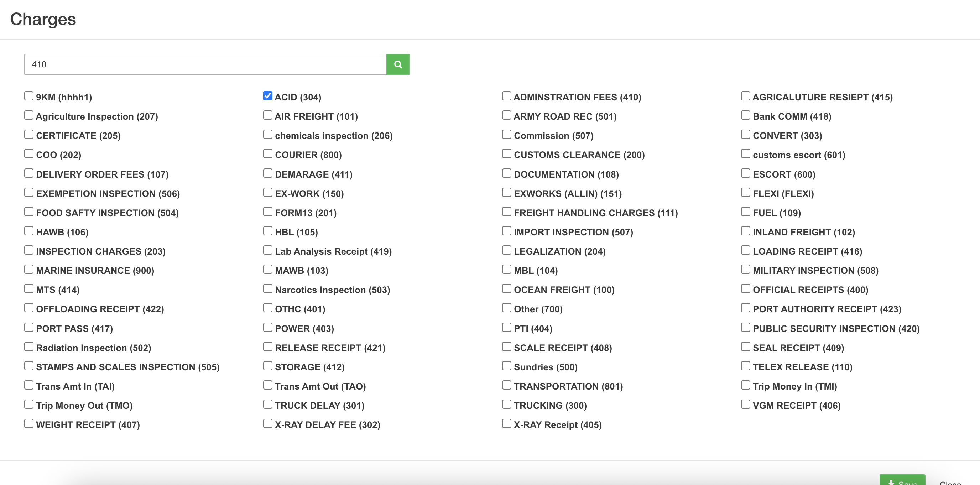
Task: Check the 9KM (hhhh1) checkbox
Action: tap(28, 96)
